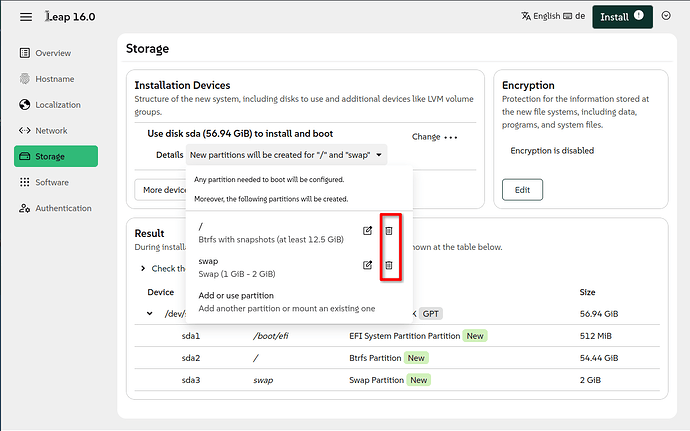Click the English language setting
690x431 pixels.
pyautogui.click(x=547, y=16)
